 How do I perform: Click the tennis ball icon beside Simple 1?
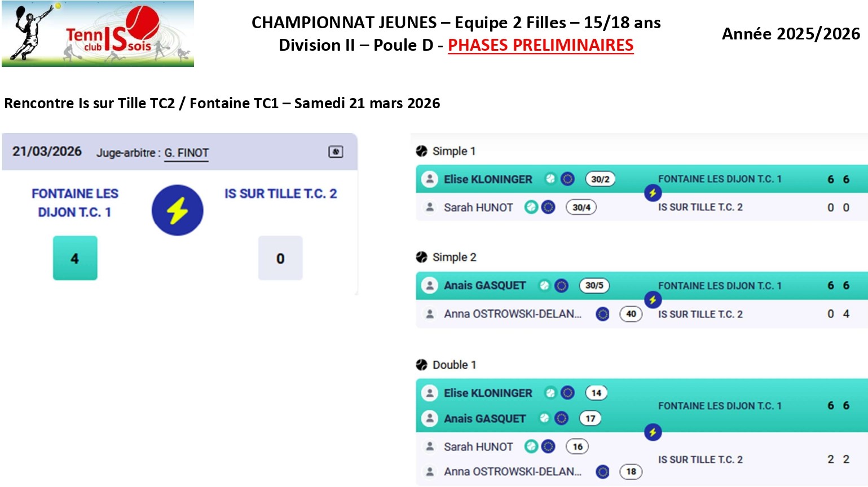pyautogui.click(x=421, y=151)
